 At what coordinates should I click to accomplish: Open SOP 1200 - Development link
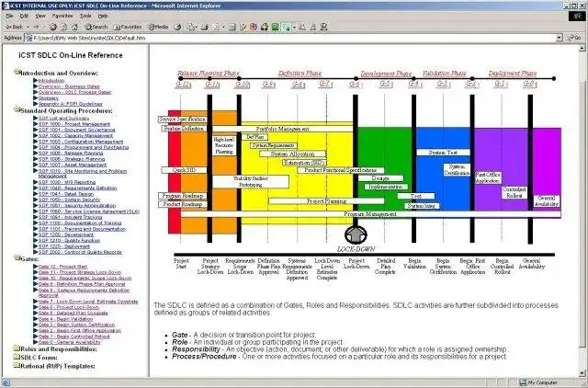[x=66, y=234]
